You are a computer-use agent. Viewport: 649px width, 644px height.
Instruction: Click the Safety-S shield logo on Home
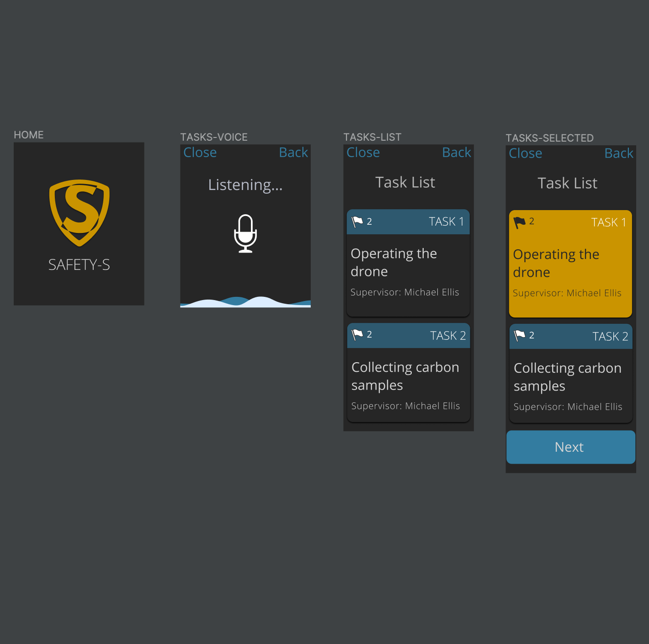pos(80,213)
